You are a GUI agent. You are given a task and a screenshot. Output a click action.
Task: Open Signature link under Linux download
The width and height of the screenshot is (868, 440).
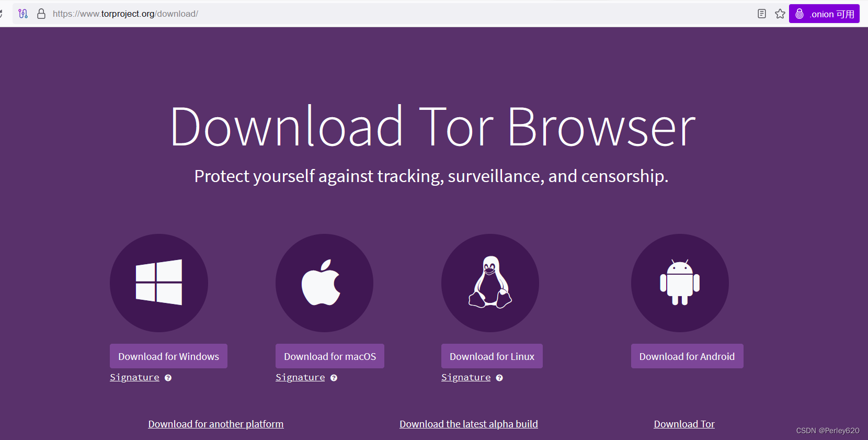click(x=466, y=377)
